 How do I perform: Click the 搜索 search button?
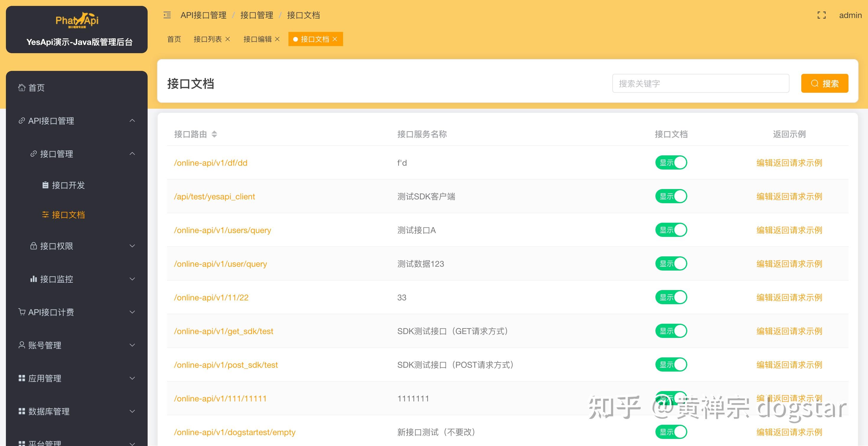(x=825, y=83)
